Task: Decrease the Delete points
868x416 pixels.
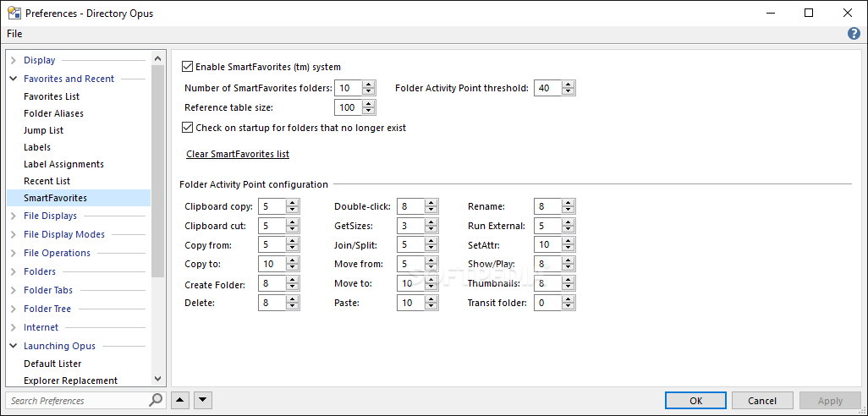Action: 293,306
